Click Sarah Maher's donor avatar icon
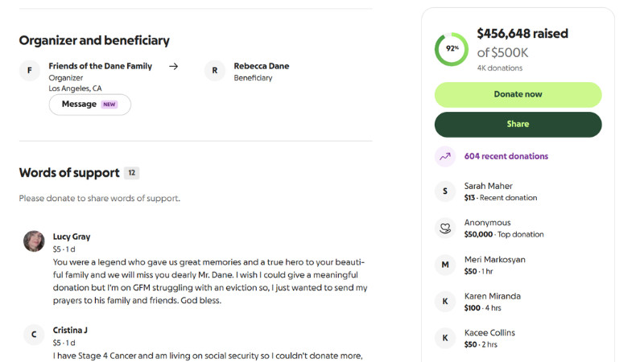This screenshot has height=362, width=644. pyautogui.click(x=445, y=191)
